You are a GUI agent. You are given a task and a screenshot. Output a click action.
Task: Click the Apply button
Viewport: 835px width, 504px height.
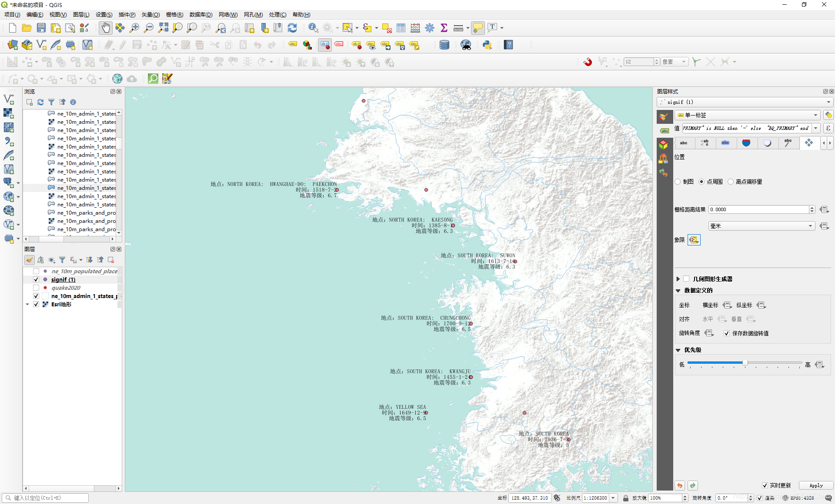(816, 485)
